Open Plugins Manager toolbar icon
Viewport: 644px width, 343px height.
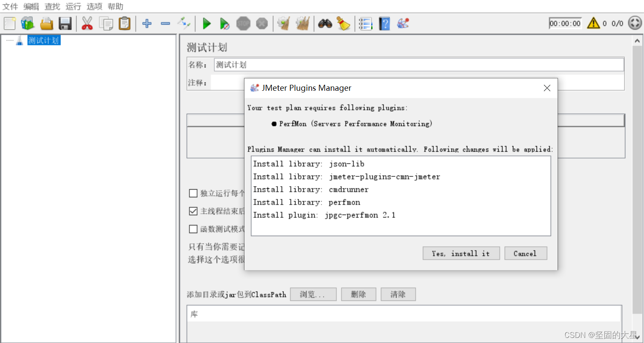click(x=403, y=23)
